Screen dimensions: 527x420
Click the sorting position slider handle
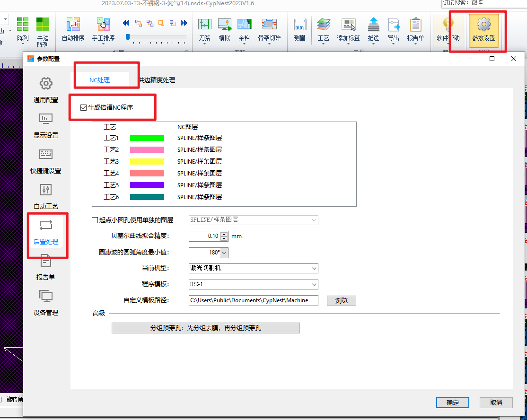click(128, 37)
